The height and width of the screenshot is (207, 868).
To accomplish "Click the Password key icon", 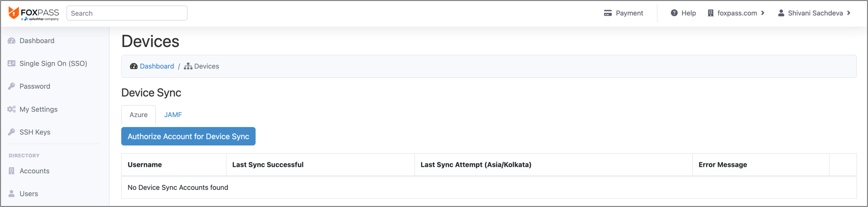I will (12, 86).
